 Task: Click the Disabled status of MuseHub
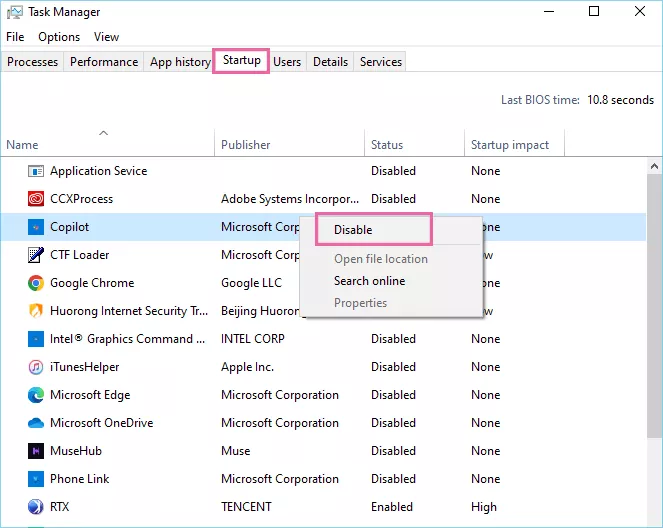coord(393,451)
